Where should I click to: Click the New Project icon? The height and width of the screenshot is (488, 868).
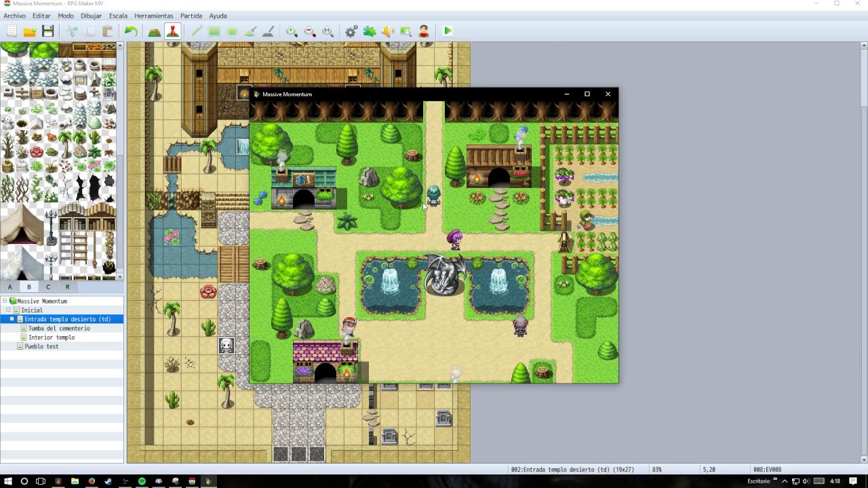[12, 31]
